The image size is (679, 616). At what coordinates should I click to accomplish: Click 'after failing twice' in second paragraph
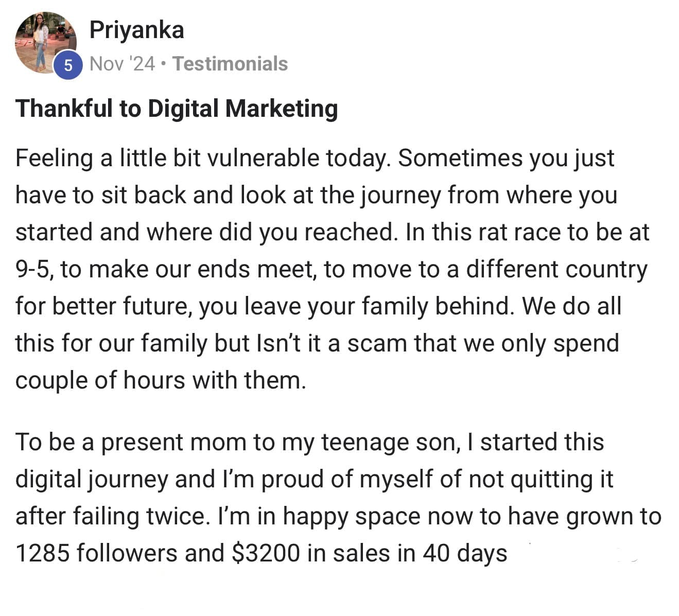coord(113,517)
